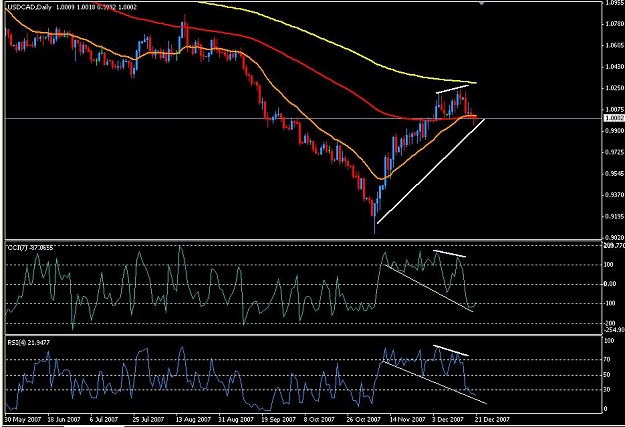Click the 6 Jul 2007 date label
The height and width of the screenshot is (427, 625).
point(104,419)
